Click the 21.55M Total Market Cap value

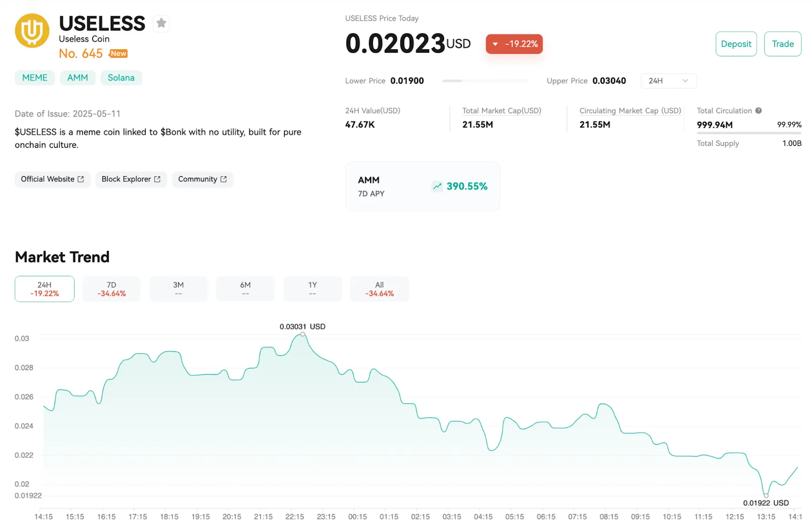point(478,124)
